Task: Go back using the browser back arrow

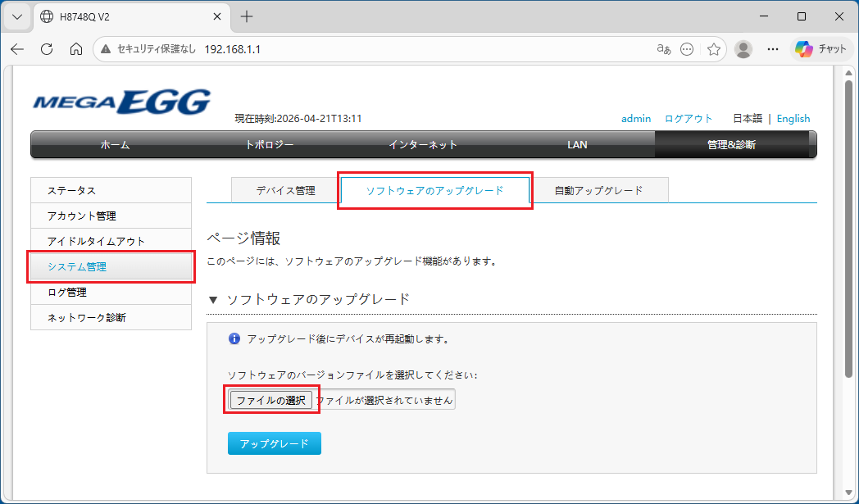Action: (x=17, y=49)
